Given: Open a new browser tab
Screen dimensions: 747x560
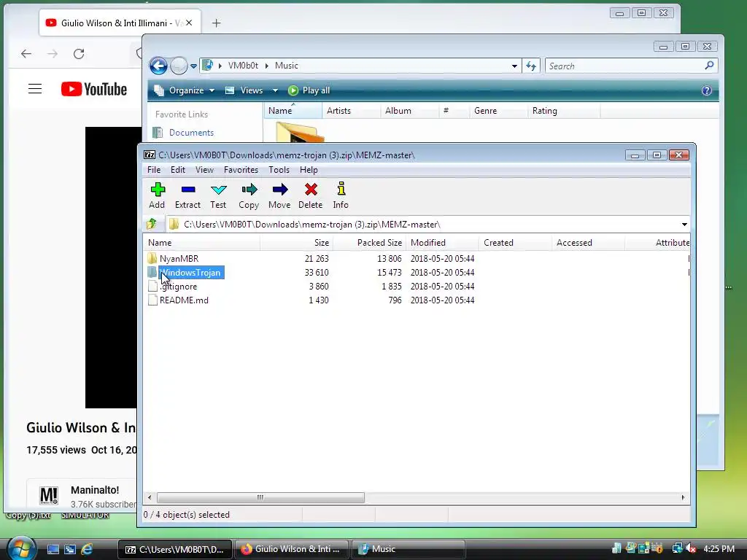Looking at the screenshot, I should coord(216,23).
